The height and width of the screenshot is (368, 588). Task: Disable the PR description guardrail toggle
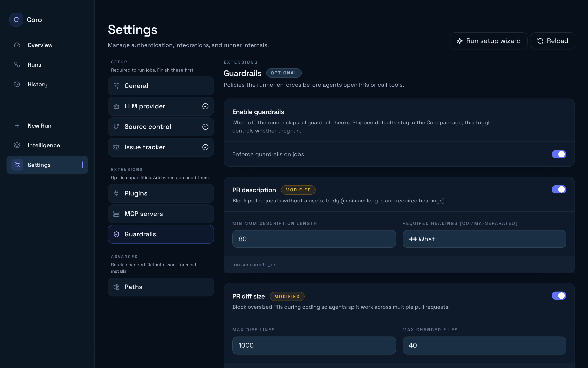[x=559, y=189]
